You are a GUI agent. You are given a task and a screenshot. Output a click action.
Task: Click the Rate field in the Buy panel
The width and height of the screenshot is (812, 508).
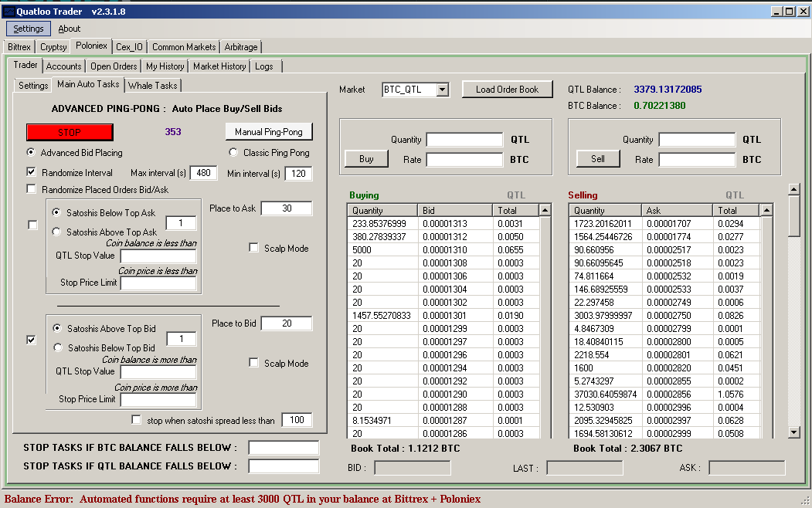coord(464,160)
